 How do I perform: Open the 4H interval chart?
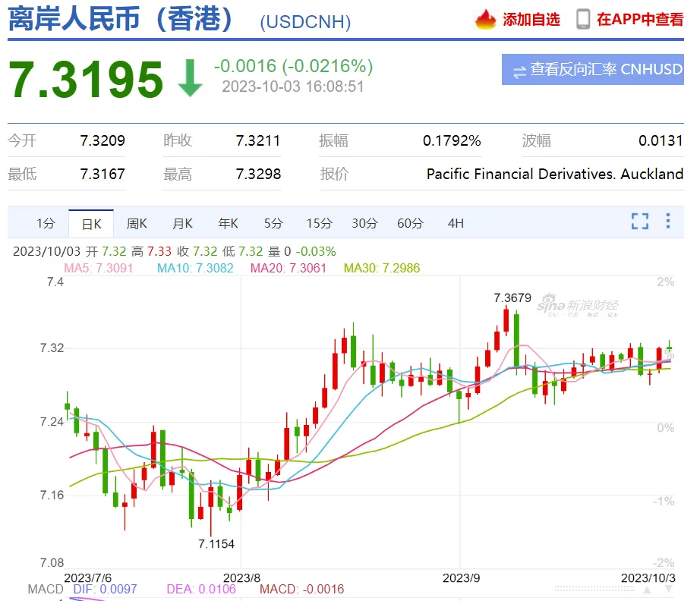(x=456, y=223)
